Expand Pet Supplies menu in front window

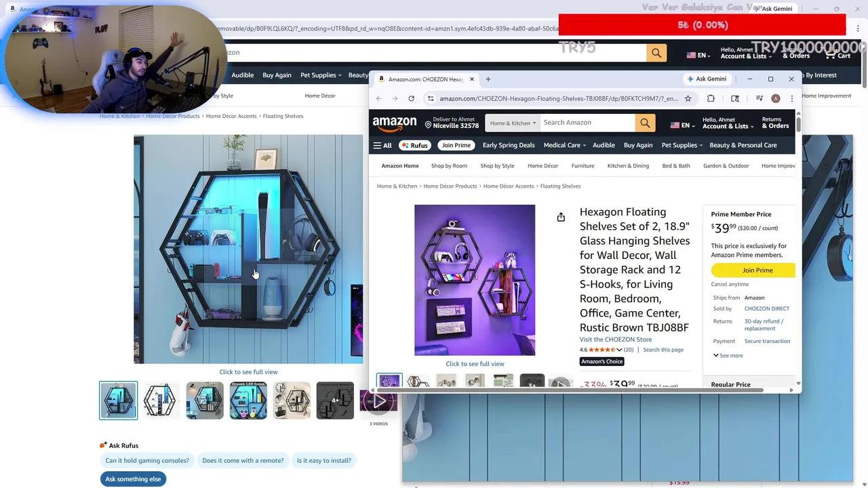click(x=682, y=145)
